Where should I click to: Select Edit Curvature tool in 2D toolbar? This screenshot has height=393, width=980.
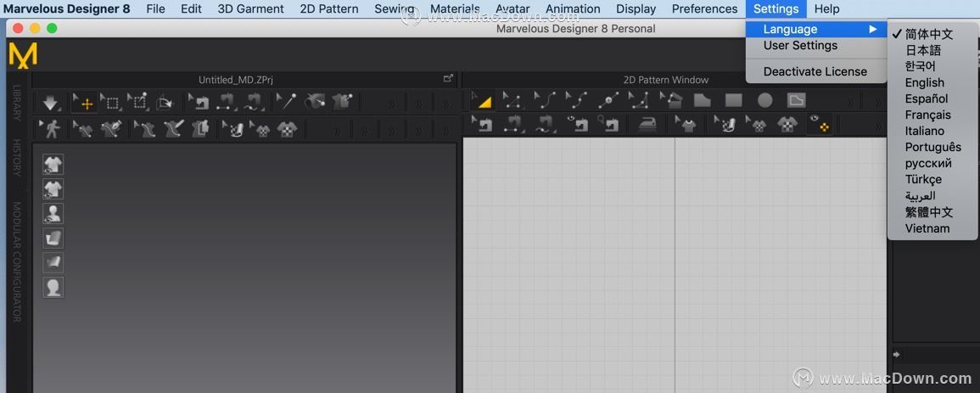tap(544, 101)
